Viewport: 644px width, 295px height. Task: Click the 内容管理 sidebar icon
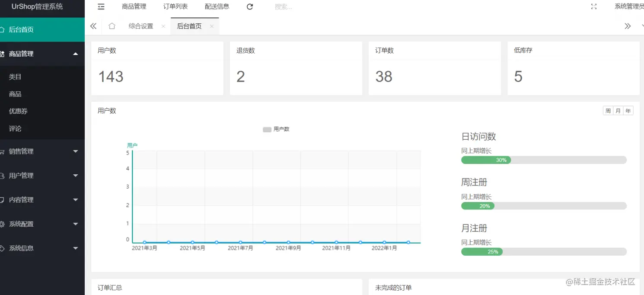pos(2,200)
